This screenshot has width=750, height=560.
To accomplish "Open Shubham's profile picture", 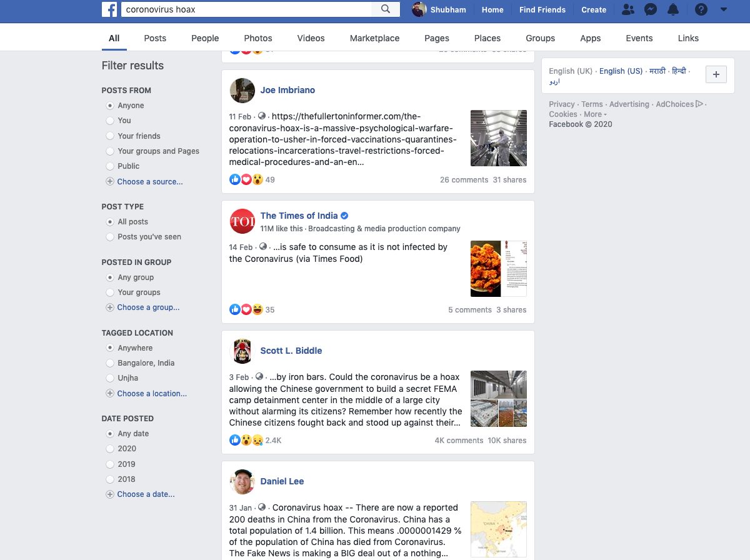I will (x=419, y=9).
